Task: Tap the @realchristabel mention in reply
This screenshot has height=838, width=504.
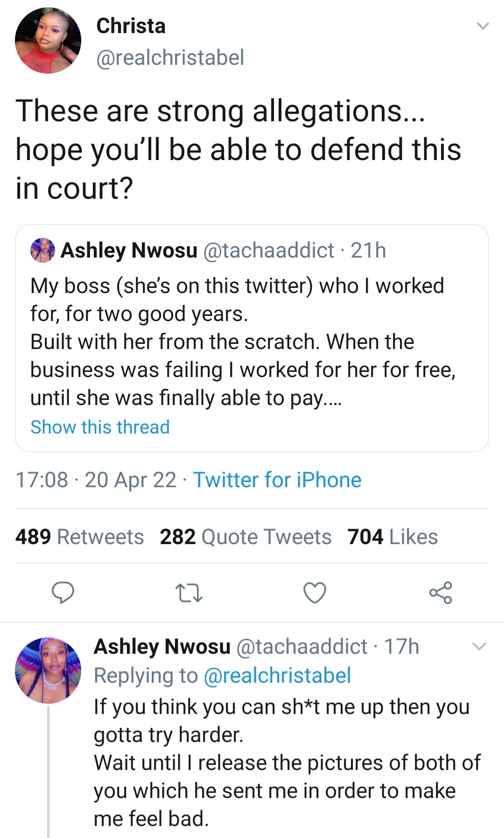Action: click(277, 676)
